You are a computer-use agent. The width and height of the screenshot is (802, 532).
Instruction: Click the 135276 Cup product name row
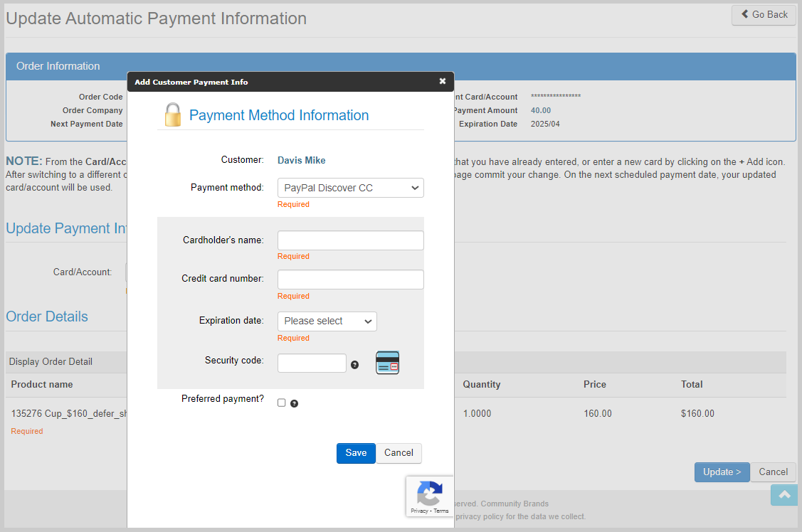click(69, 413)
